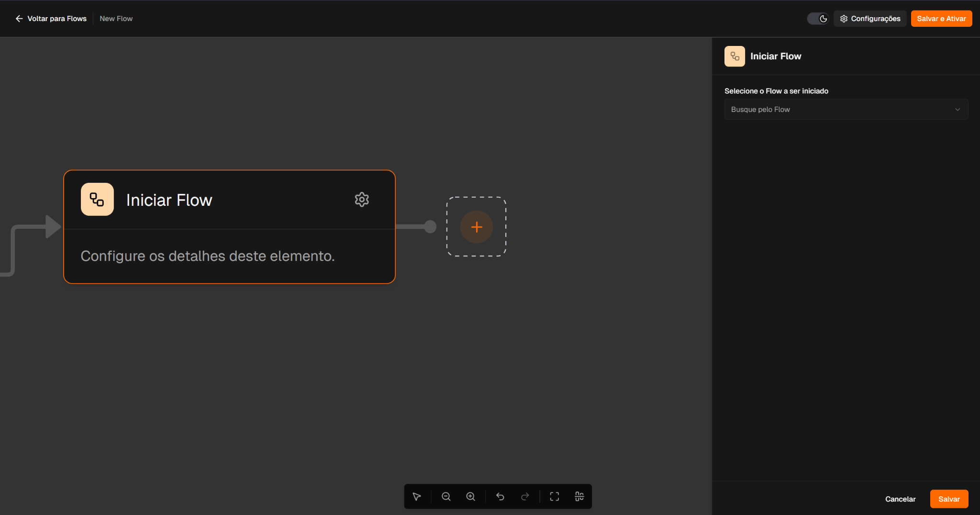980x515 pixels.
Task: Go back using Voltar para Flows
Action: (x=51, y=19)
